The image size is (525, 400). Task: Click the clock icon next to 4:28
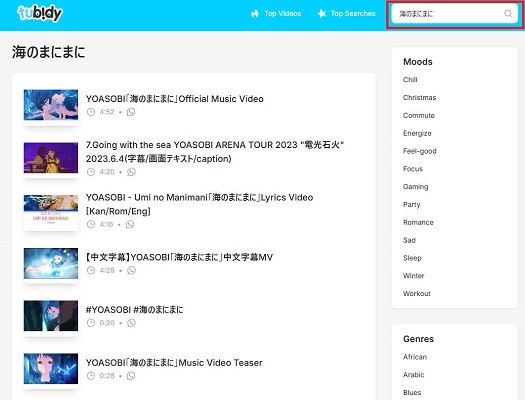(91, 270)
